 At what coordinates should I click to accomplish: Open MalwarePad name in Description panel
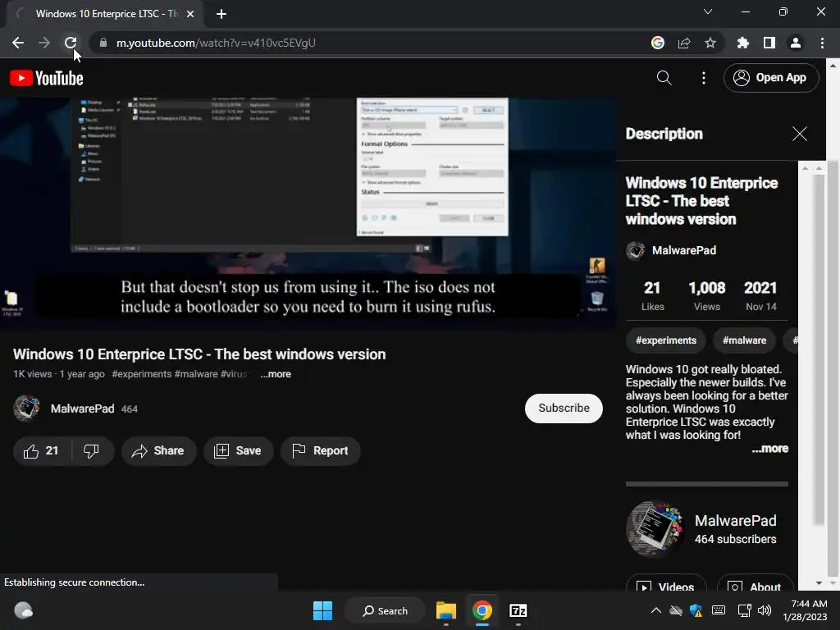683,250
